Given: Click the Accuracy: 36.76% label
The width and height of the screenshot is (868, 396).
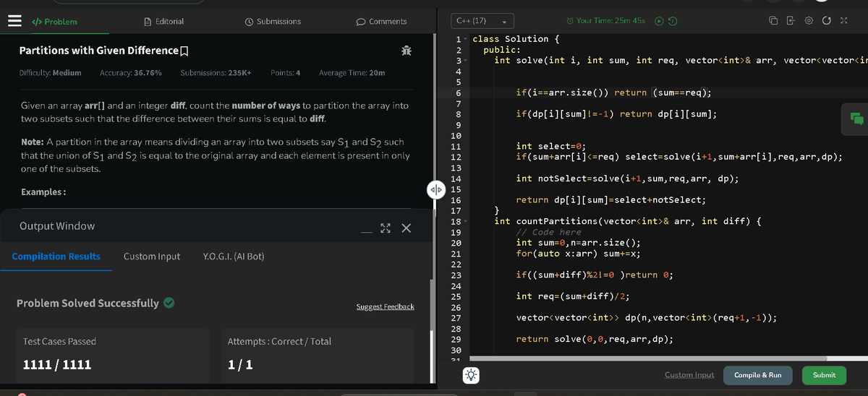Looking at the screenshot, I should [130, 73].
